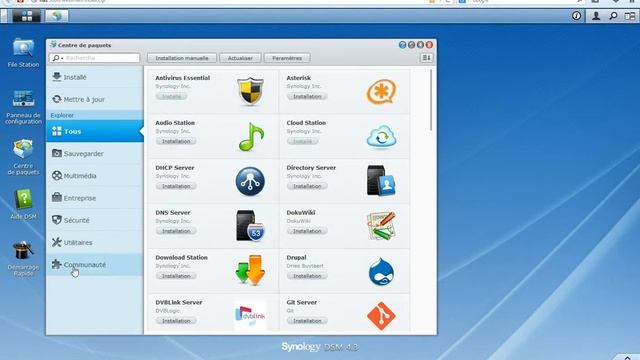Click the Cloud Station cloud icon
640x360 pixels.
point(381,137)
